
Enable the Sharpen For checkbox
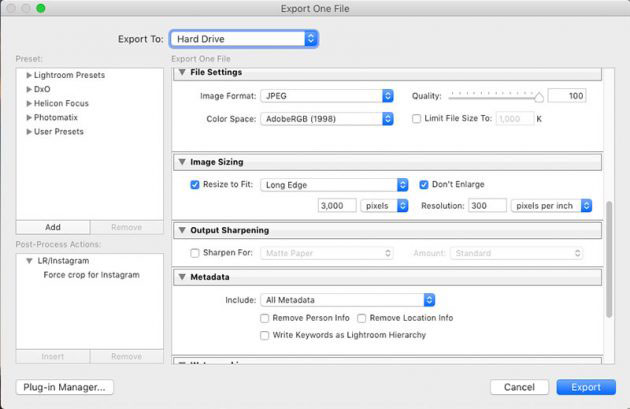(x=195, y=253)
